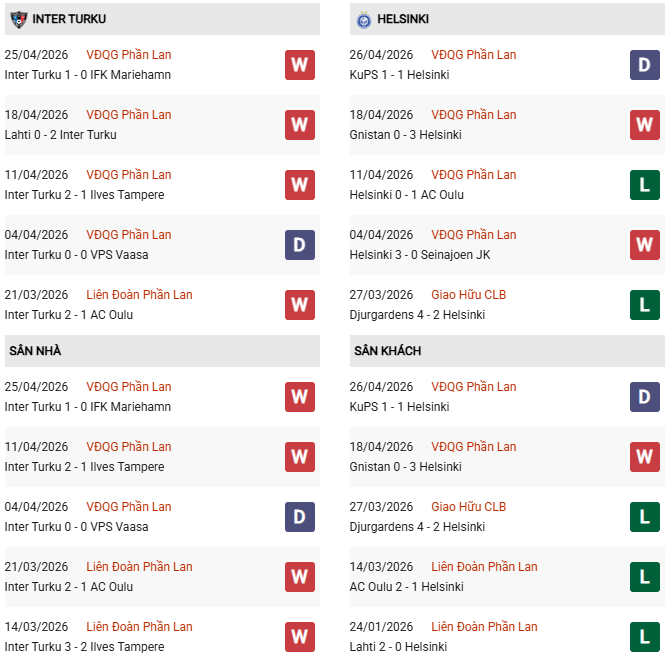Click D badge in the Sân Khách section
This screenshot has height=663, width=666.
click(x=644, y=397)
